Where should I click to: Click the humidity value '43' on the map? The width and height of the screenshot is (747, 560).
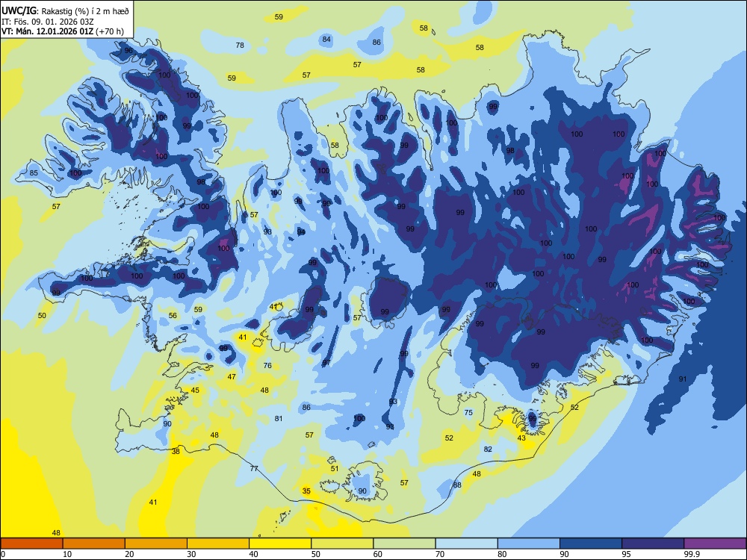pos(521,438)
